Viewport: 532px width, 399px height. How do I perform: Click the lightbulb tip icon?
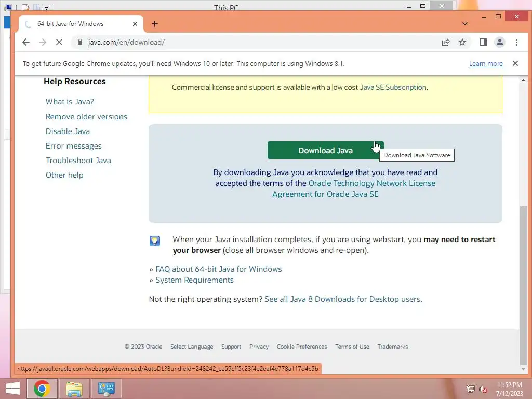[155, 241]
